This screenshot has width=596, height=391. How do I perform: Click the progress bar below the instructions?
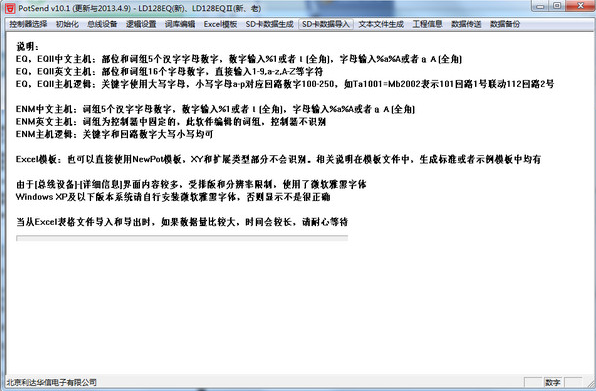182,238
